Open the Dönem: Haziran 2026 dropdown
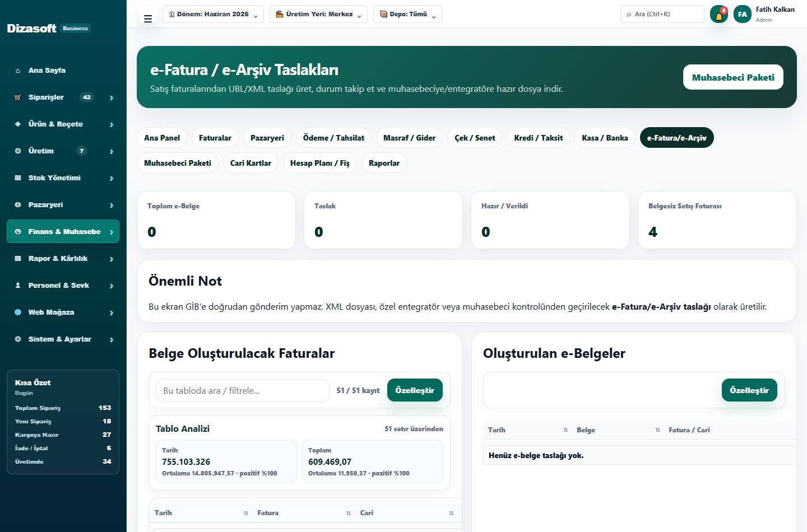The width and height of the screenshot is (807, 532). tap(213, 14)
